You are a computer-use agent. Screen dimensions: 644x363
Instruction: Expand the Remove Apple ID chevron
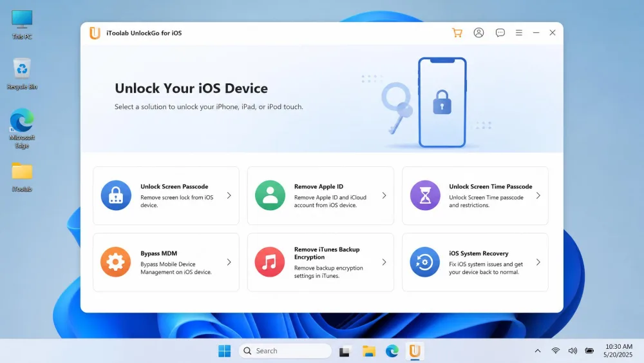coord(384,195)
